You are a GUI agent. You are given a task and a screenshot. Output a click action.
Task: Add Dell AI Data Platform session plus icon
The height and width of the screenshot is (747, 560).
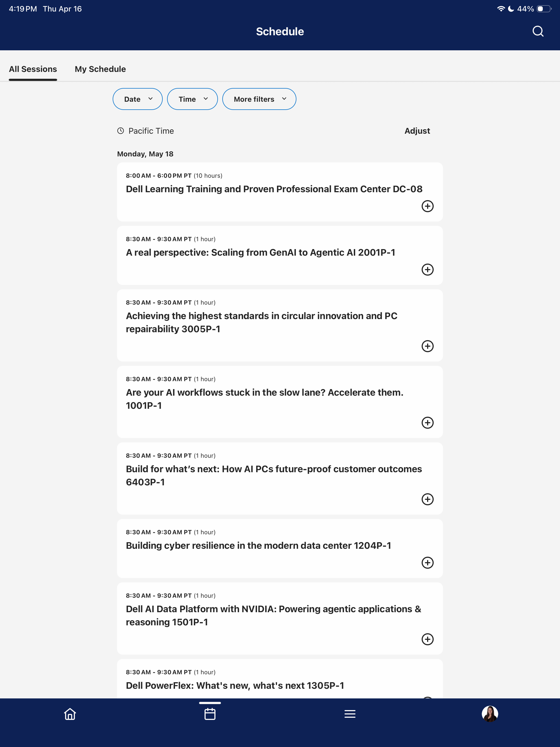pyautogui.click(x=428, y=639)
